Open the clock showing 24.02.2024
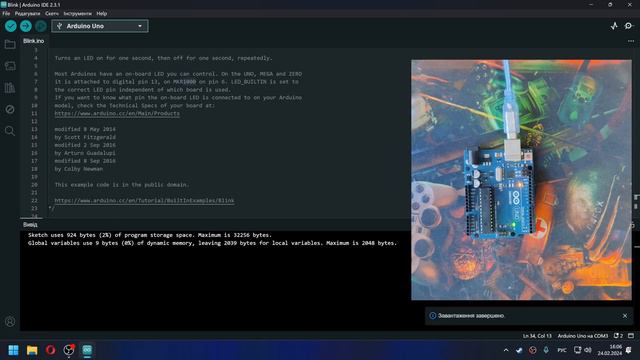This screenshot has width=640, height=360. [610, 350]
